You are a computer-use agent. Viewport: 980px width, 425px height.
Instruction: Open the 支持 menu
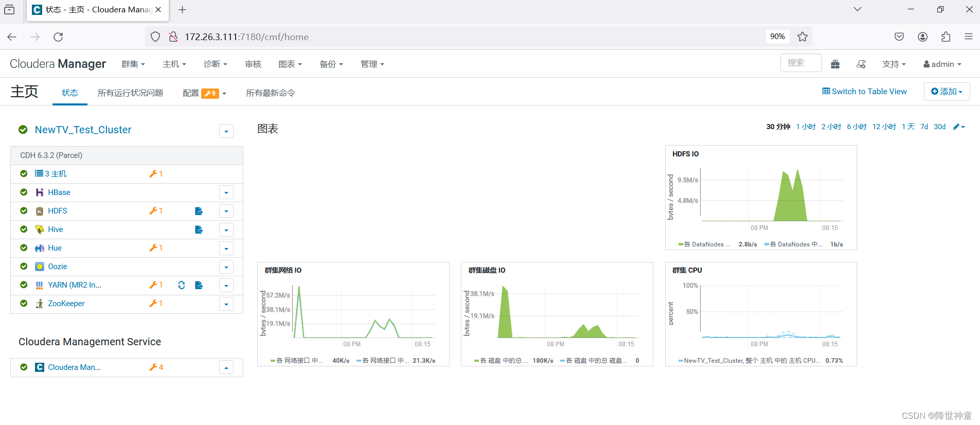pyautogui.click(x=894, y=64)
